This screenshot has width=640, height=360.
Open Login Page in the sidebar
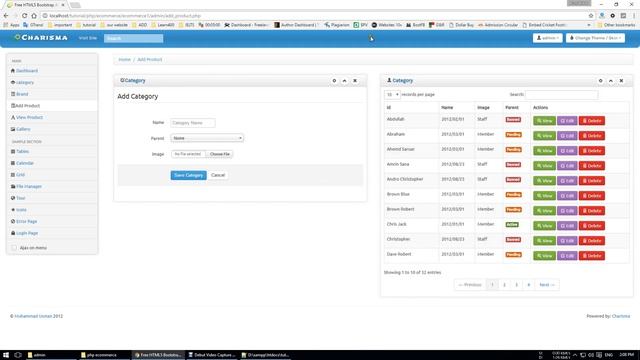click(x=27, y=233)
